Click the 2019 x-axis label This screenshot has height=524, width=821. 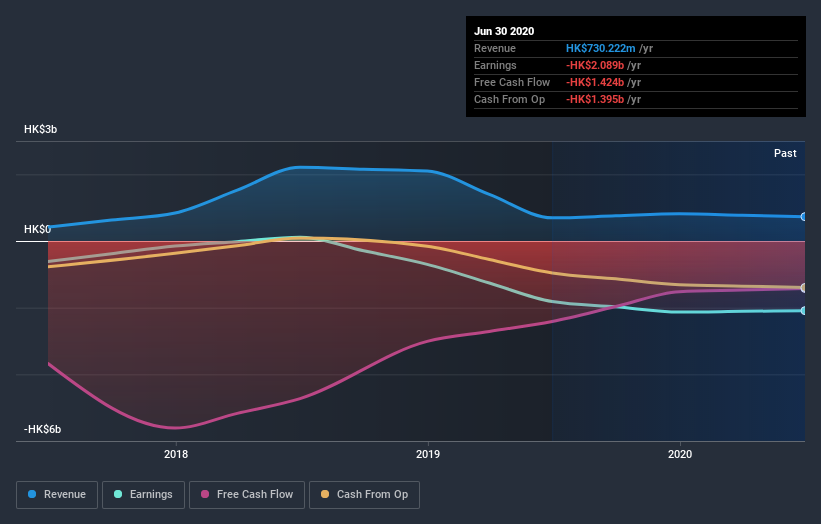[x=428, y=454]
